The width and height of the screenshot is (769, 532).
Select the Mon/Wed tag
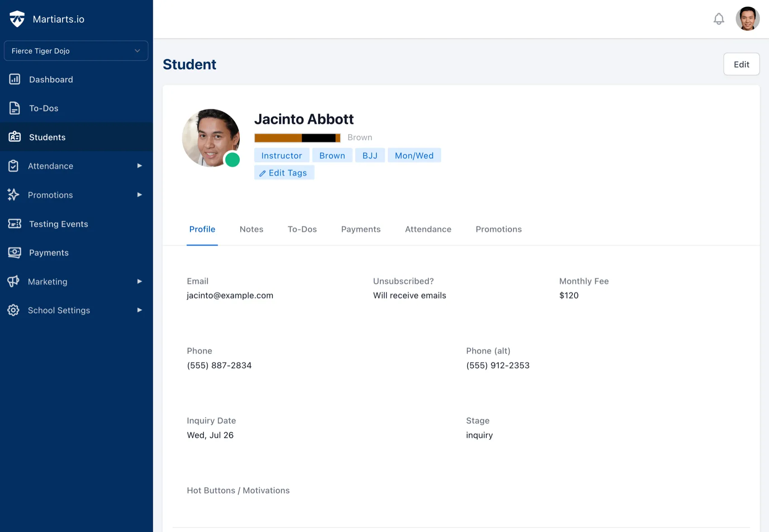pyautogui.click(x=414, y=155)
